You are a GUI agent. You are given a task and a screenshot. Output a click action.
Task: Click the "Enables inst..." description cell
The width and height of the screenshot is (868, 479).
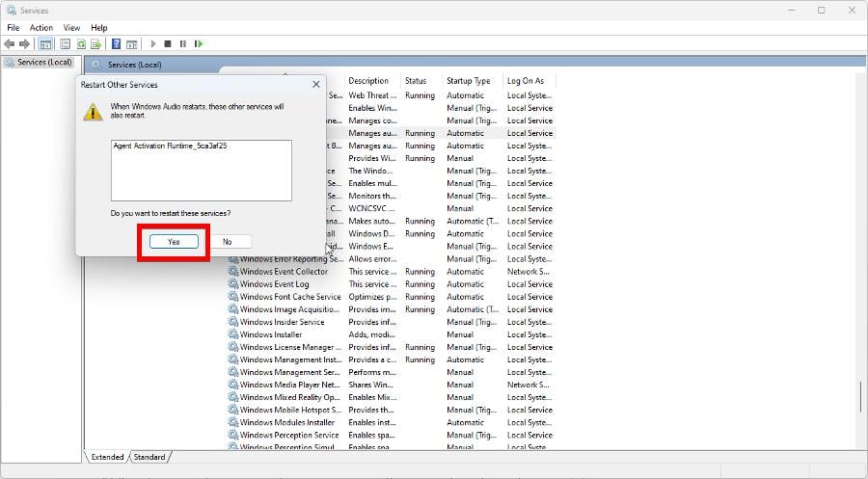(x=372, y=422)
